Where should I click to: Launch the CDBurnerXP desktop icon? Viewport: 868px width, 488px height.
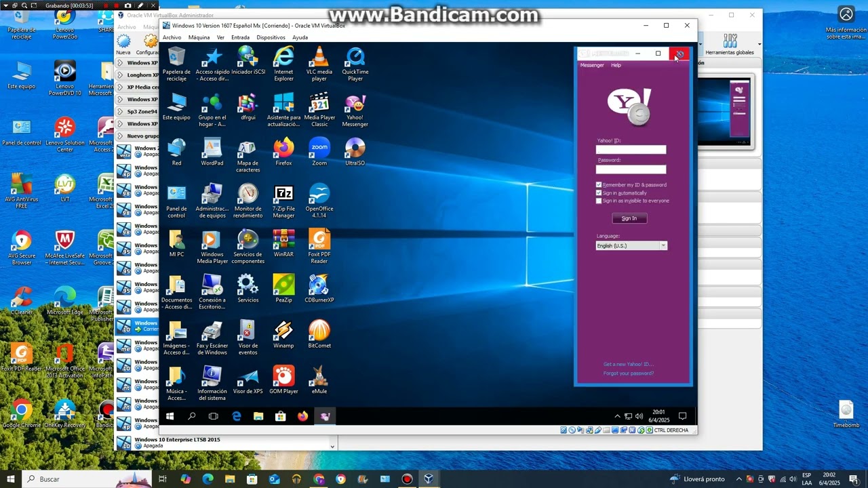319,289
